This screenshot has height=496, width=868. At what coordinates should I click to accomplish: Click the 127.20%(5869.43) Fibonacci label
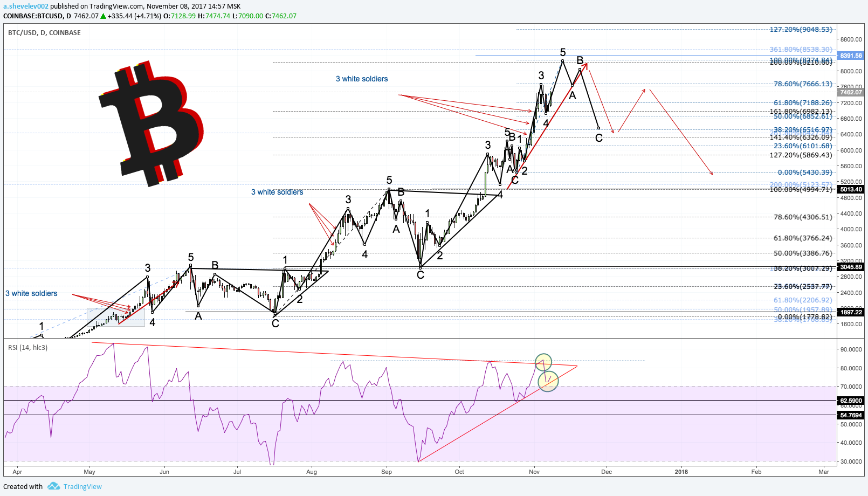(801, 155)
